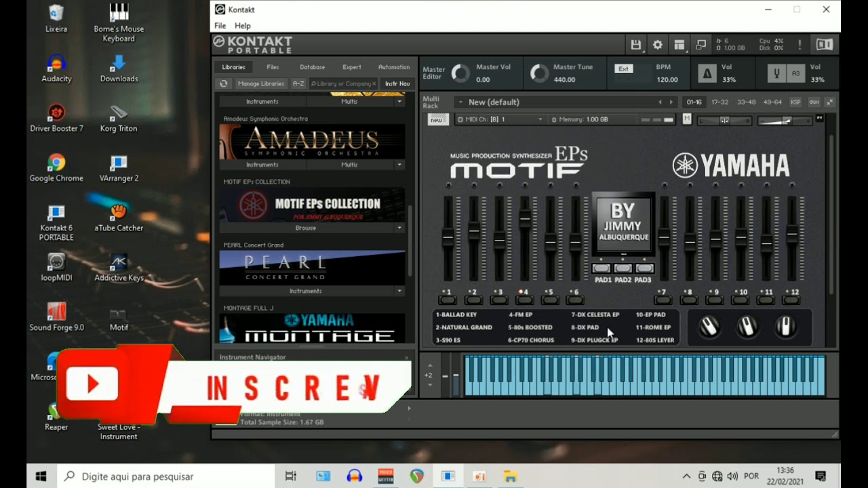The image size is (868, 488).
Task: Adjust the instrument volume slider
Action: pos(784,121)
